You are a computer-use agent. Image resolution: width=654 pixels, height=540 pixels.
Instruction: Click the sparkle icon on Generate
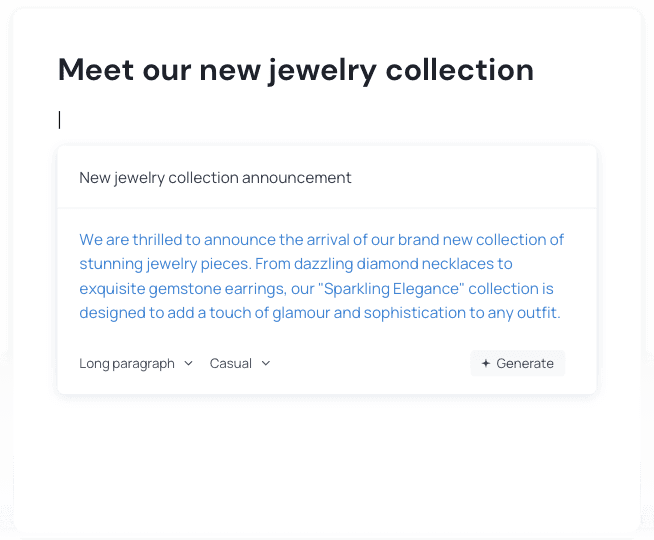486,364
